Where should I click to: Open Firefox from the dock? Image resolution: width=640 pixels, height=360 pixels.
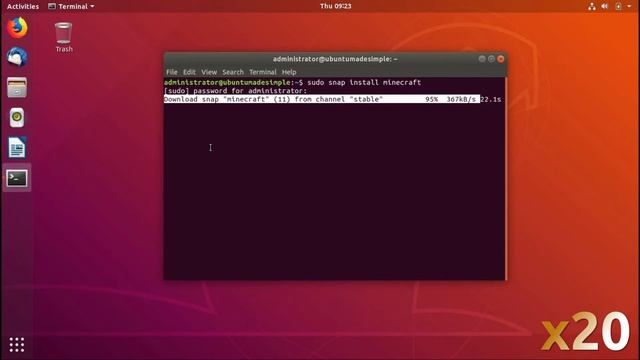(x=17, y=28)
